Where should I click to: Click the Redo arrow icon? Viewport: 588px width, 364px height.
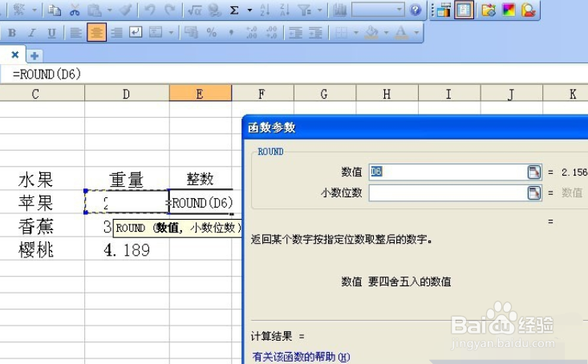pos(170,10)
